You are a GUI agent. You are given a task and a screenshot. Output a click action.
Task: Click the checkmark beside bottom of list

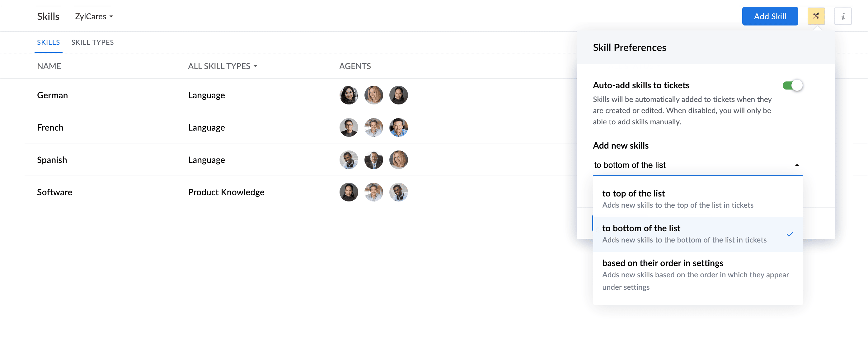pos(790,234)
